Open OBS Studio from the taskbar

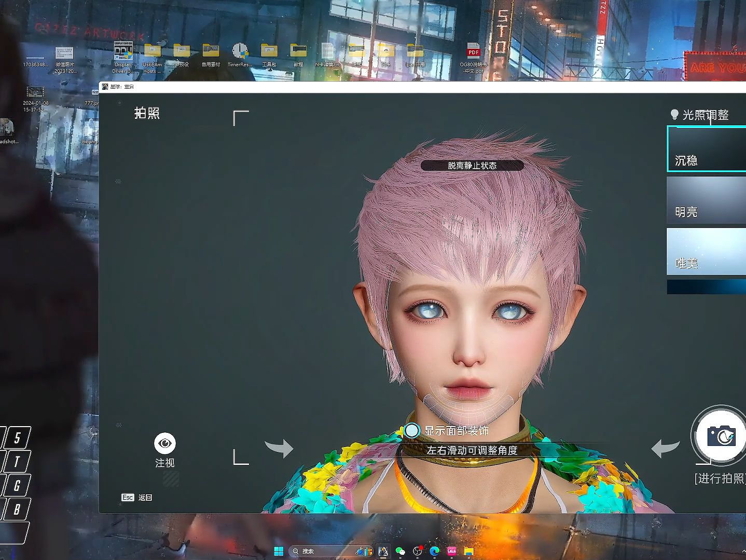[x=418, y=551]
